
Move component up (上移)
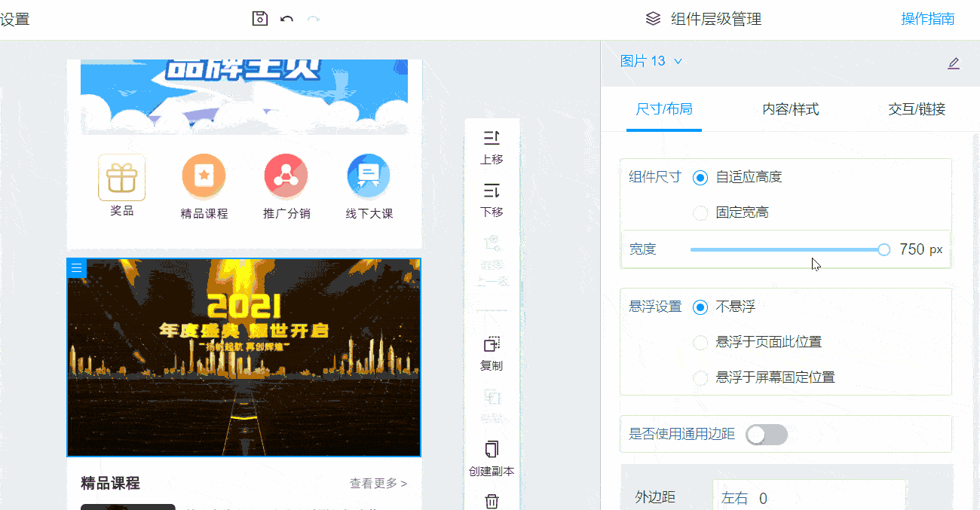point(492,147)
